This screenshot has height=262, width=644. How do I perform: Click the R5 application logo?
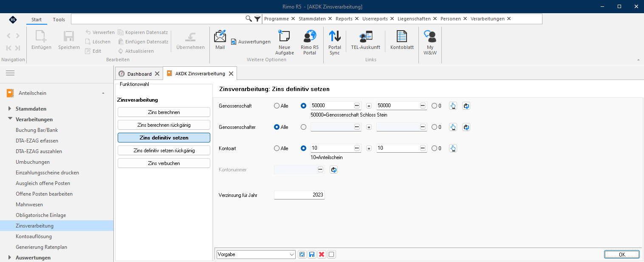(x=13, y=20)
